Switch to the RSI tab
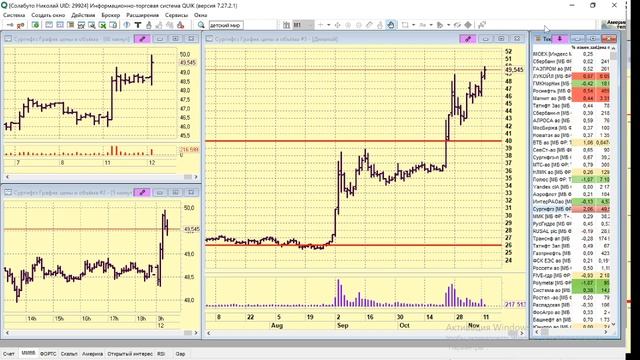Screen dimensions: 640x360 (161, 354)
